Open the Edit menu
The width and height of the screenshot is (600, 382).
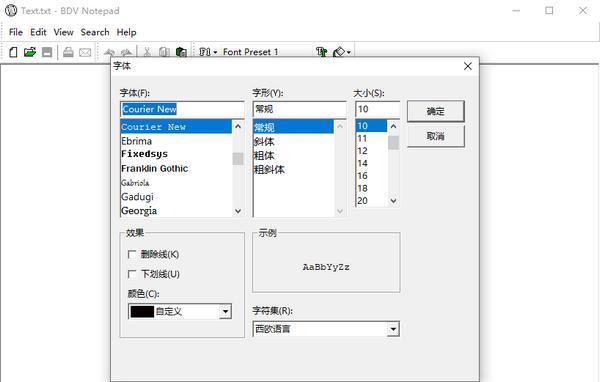[38, 32]
